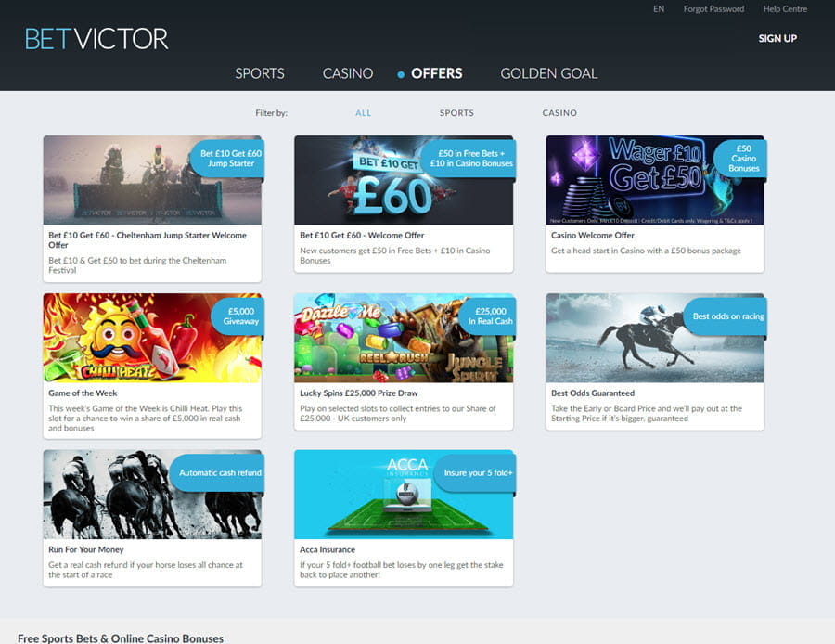Viewport: 835px width, 644px height.
Task: Click 'This week's Game of the Week is Chilli Heat' description
Action: (x=146, y=419)
